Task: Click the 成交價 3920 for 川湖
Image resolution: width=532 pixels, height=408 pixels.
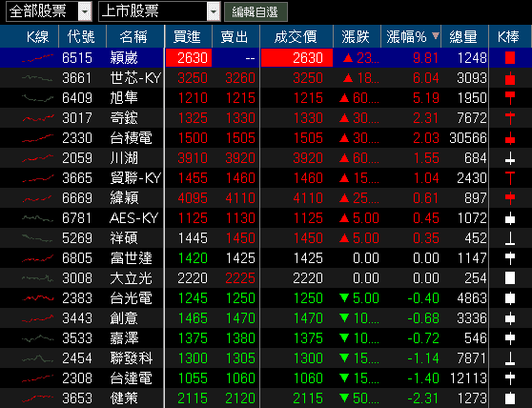Action: (308, 158)
